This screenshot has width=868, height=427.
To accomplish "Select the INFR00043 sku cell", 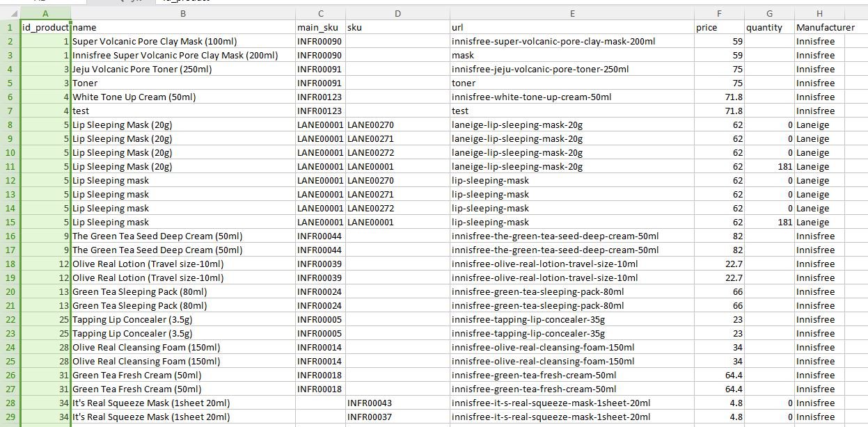I will [x=397, y=403].
